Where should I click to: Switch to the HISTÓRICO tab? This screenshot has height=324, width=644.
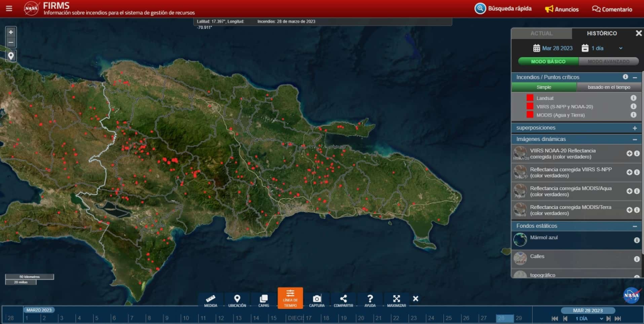pos(602,33)
